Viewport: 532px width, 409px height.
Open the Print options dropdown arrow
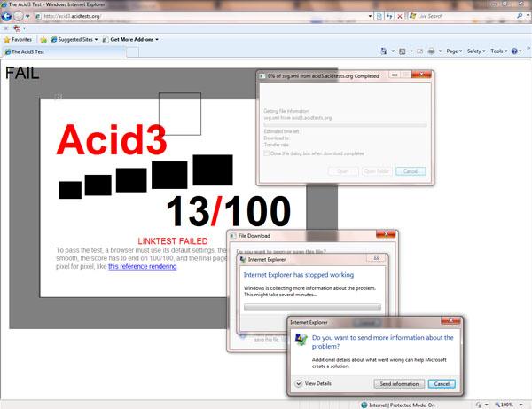pos(440,51)
